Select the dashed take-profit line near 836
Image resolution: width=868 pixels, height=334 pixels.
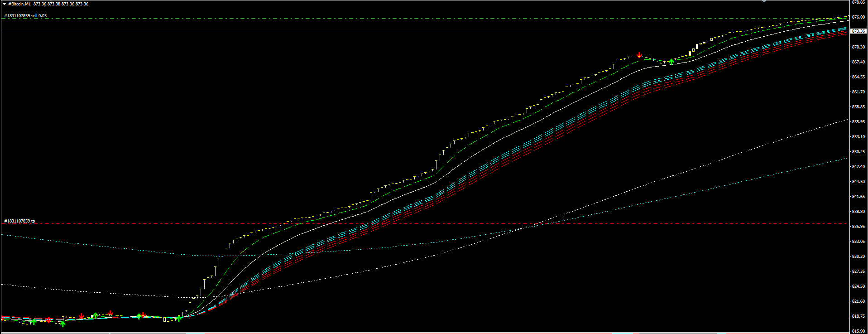(x=426, y=223)
